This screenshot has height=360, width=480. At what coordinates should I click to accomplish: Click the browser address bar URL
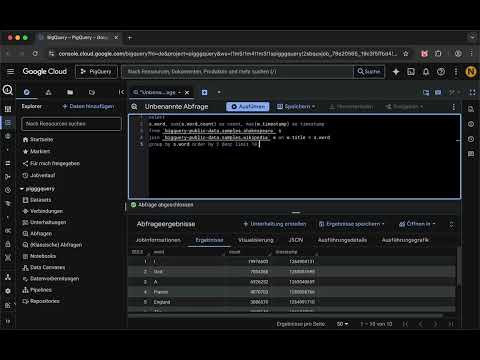227,53
